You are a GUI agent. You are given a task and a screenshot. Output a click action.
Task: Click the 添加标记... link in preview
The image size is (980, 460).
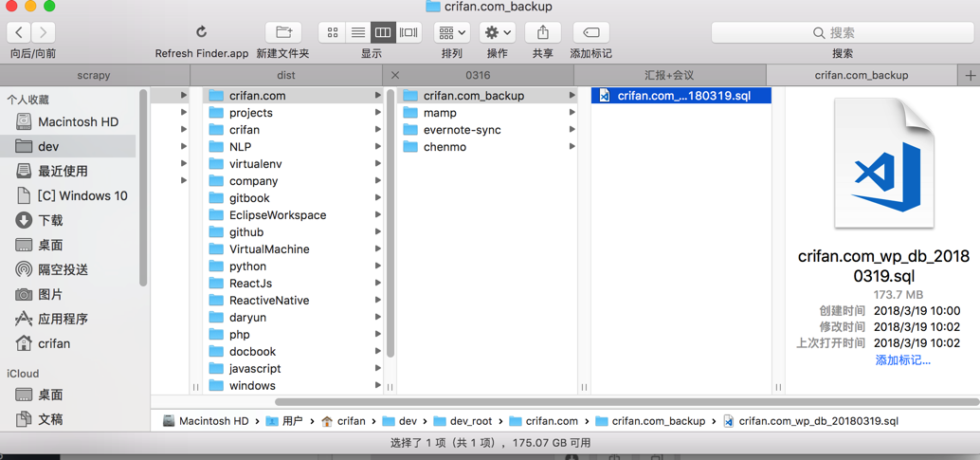click(902, 360)
